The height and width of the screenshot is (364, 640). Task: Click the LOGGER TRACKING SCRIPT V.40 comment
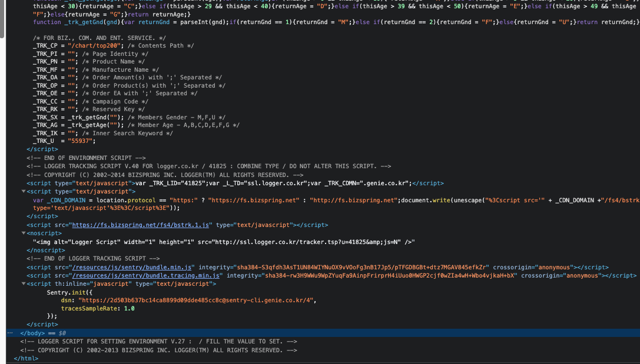[208, 166]
